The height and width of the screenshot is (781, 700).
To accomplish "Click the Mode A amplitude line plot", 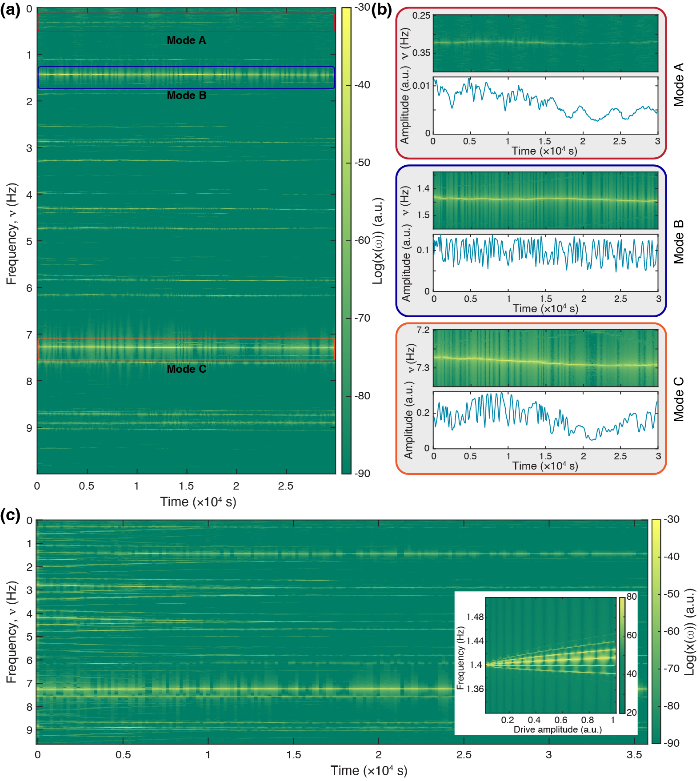I will [x=545, y=106].
